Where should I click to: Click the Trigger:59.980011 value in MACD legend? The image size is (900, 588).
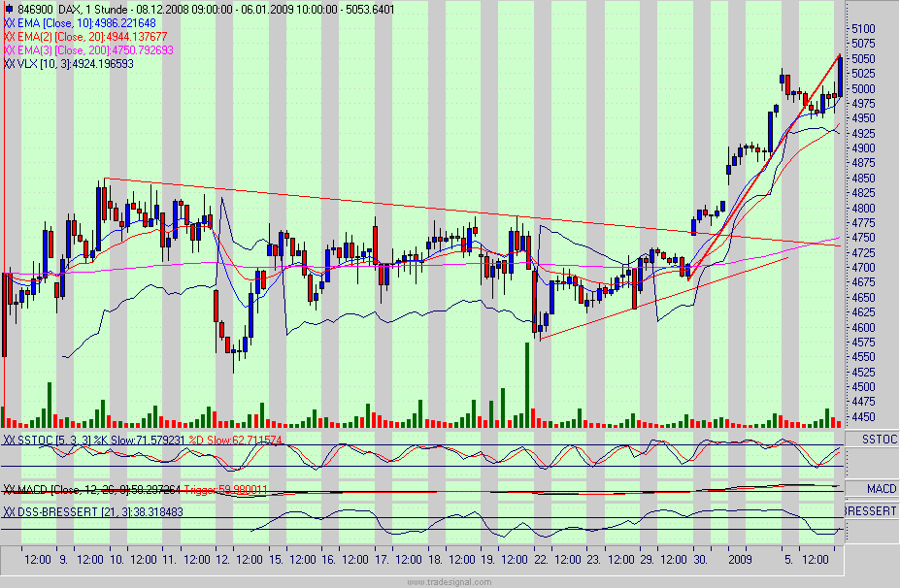tap(227, 490)
